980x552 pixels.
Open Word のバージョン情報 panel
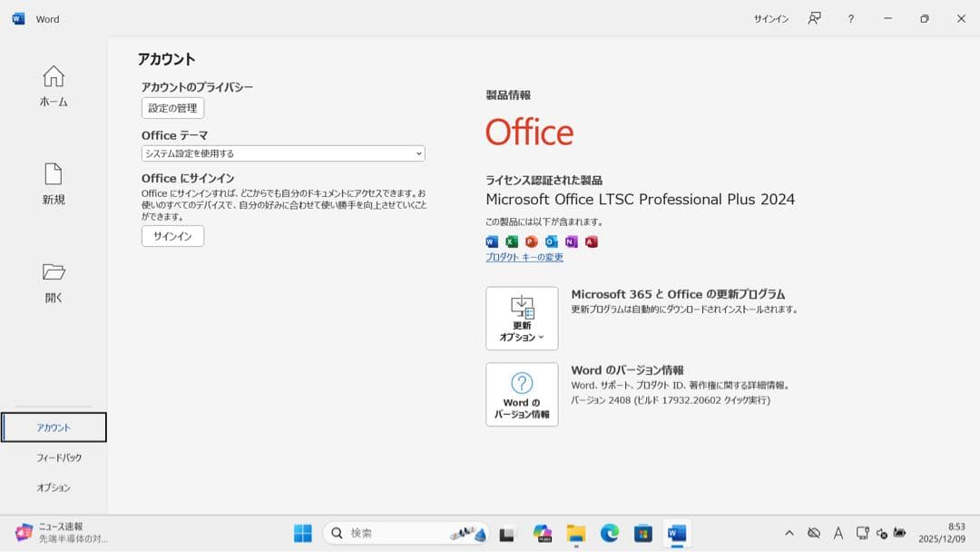[x=522, y=394]
